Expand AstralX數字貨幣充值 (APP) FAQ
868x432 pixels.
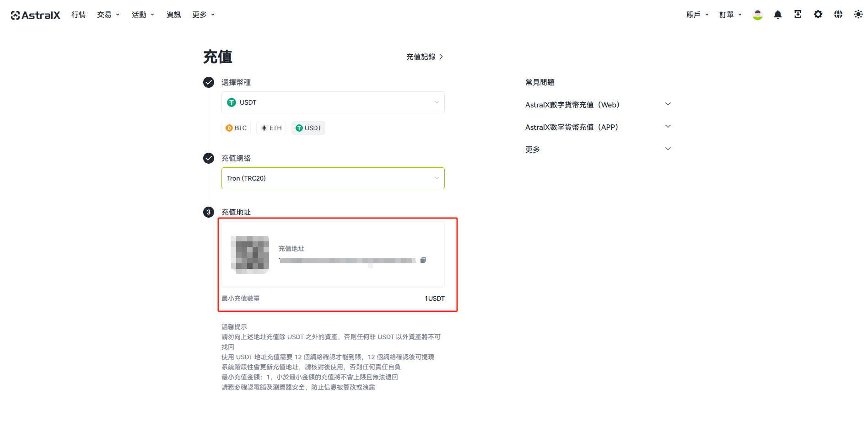(598, 127)
